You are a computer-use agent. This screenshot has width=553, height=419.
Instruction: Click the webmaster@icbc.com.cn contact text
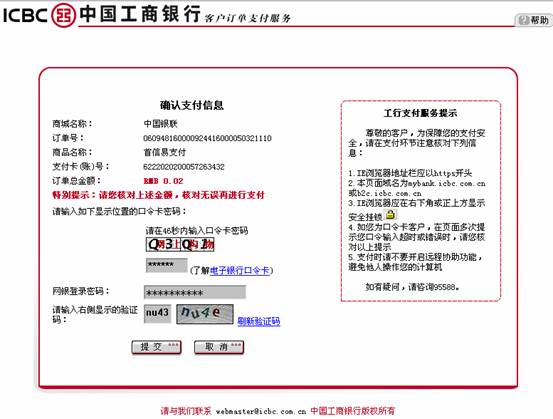pyautogui.click(x=261, y=411)
